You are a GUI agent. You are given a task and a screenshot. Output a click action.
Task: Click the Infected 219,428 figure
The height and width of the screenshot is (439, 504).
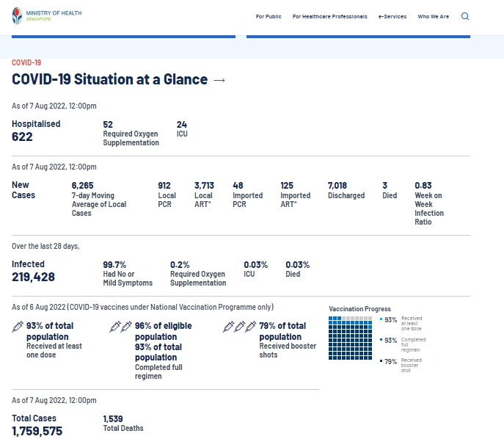tap(33, 277)
